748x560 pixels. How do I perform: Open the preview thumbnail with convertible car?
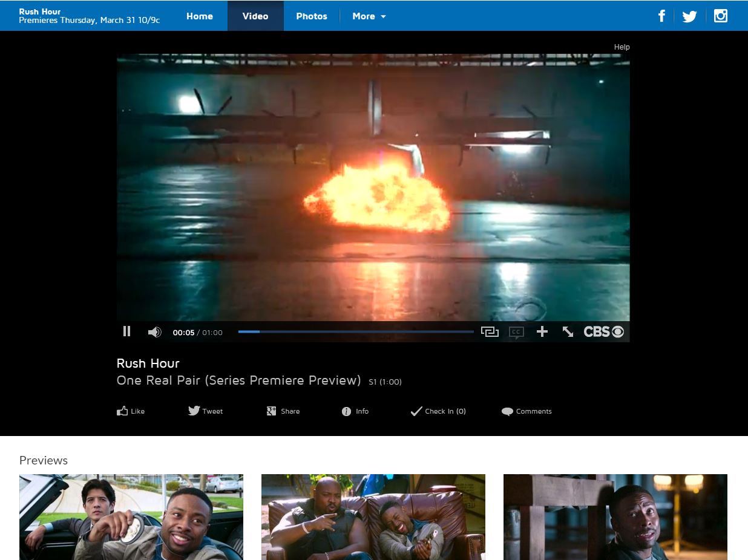tap(131, 517)
